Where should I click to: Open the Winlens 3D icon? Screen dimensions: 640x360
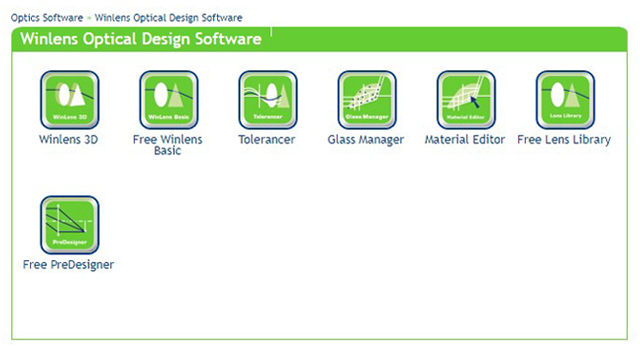point(69,100)
